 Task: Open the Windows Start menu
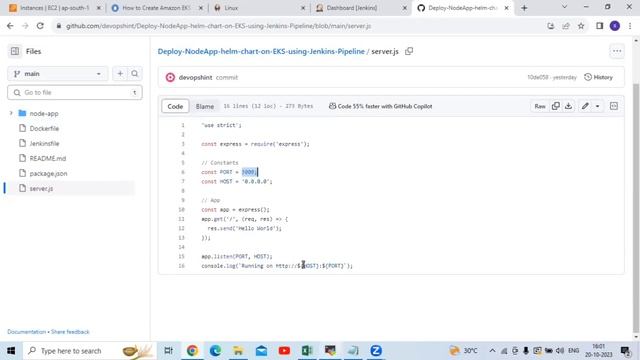11,351
